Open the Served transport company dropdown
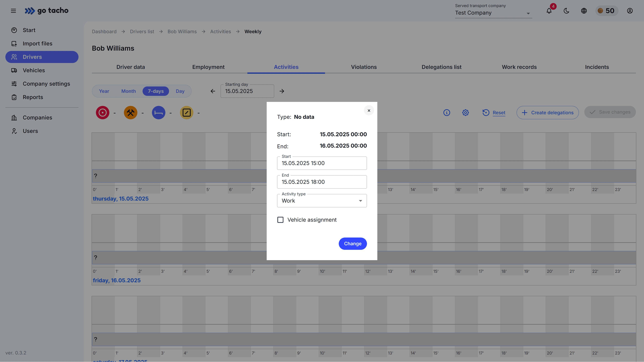The width and height of the screenshot is (644, 362). 493,13
